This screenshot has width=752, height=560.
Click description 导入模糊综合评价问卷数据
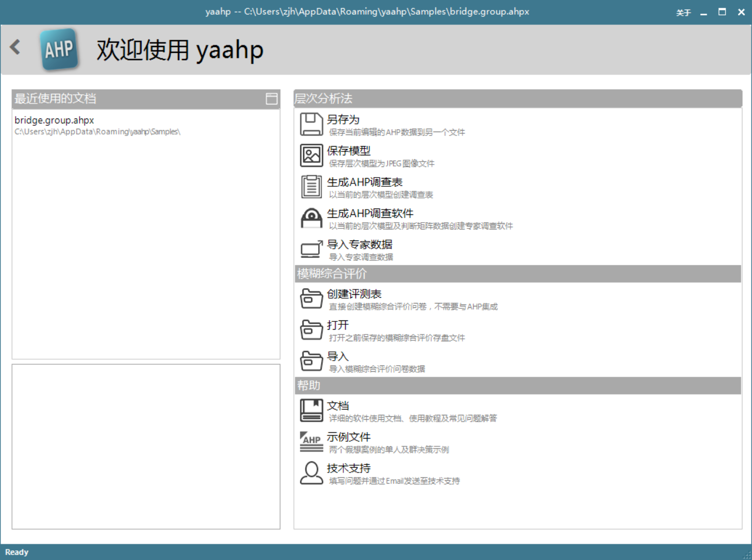[x=377, y=369]
